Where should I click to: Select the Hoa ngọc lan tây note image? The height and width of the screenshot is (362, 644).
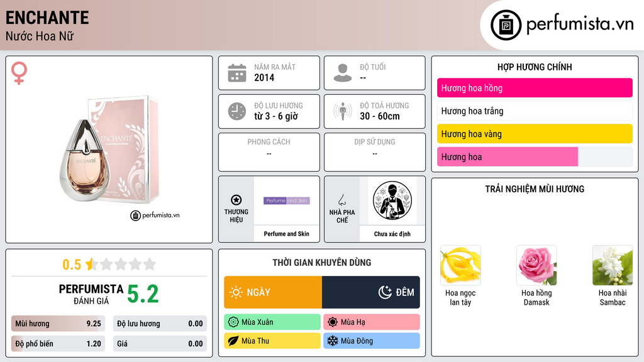[x=460, y=265]
